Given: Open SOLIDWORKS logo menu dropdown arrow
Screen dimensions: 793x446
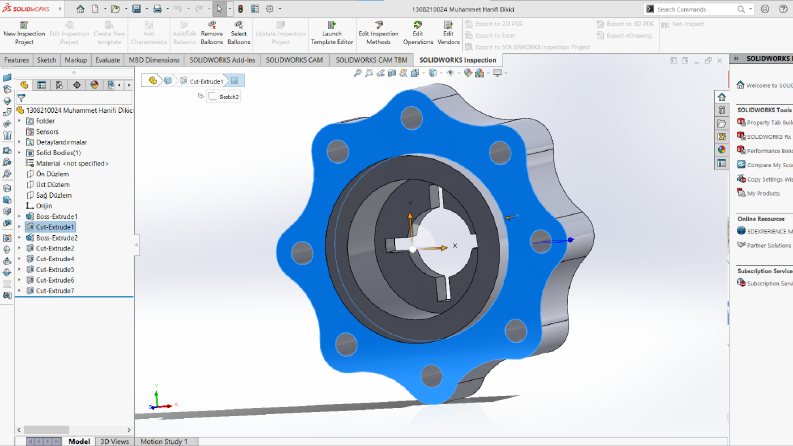Looking at the screenshot, I should [x=60, y=9].
